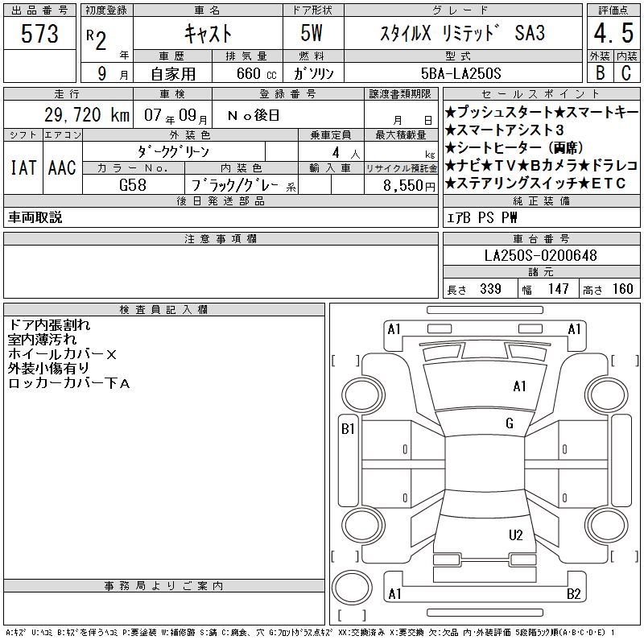
Task: Click the length value "339"
Action: click(x=490, y=289)
